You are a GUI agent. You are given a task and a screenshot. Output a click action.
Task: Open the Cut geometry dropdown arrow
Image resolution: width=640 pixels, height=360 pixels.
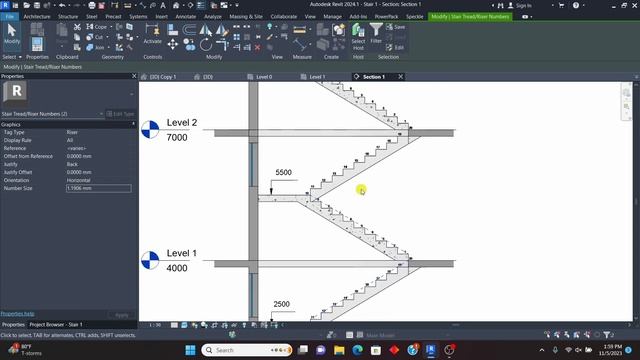coord(107,37)
